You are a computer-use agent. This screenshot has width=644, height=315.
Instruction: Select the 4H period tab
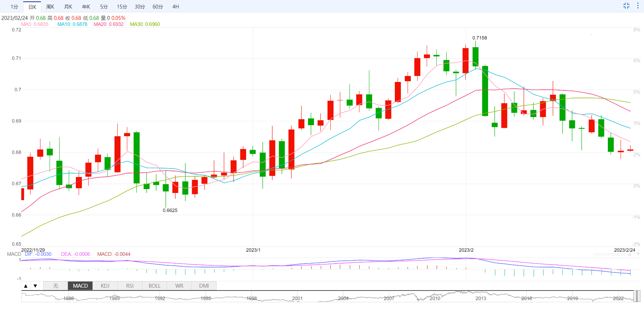pos(175,7)
